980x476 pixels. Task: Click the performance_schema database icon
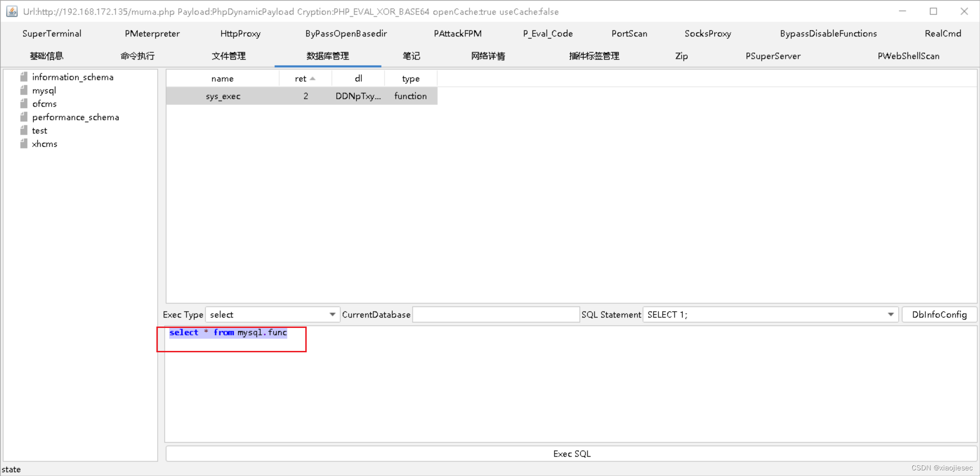coord(23,117)
